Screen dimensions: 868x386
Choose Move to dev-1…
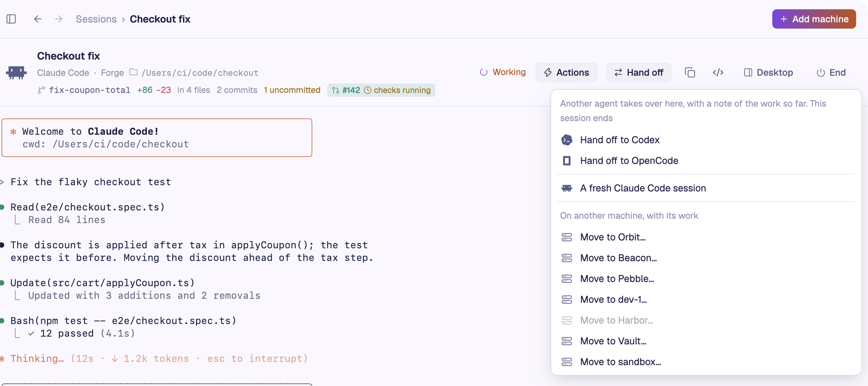706,300
